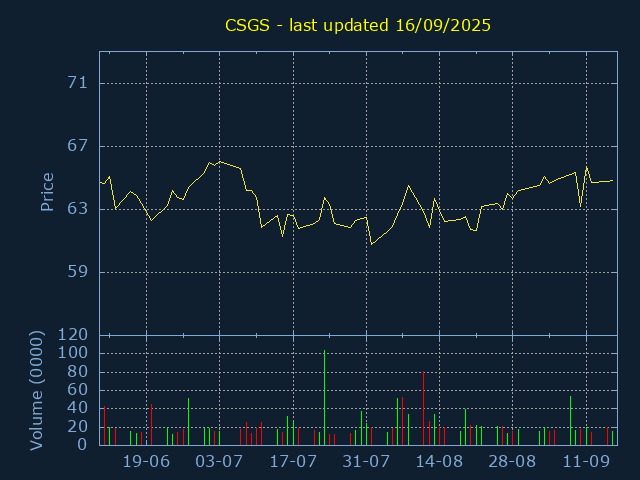The image size is (640, 480).
Task: Click the date label 19-06
Action: [146, 462]
